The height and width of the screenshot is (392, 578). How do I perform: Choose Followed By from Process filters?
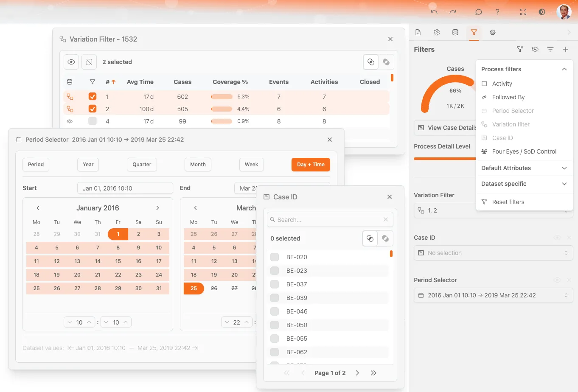point(508,97)
